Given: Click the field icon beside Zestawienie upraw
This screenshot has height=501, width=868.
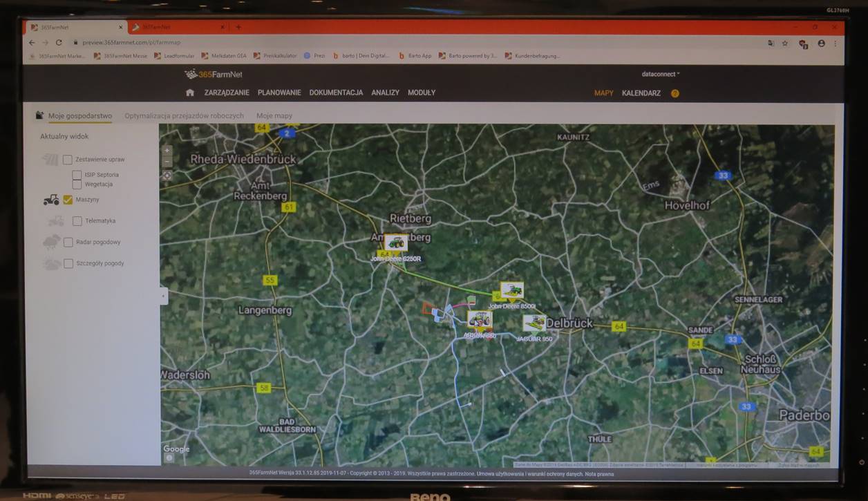Looking at the screenshot, I should point(50,160).
